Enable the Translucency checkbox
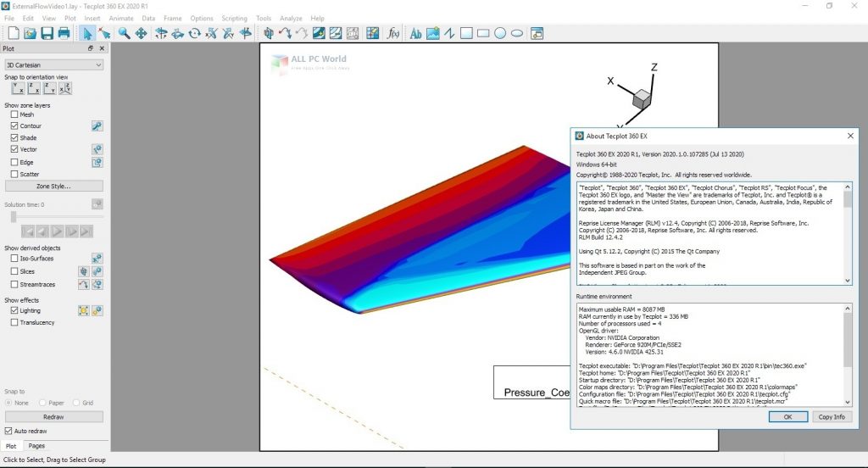 [14, 322]
